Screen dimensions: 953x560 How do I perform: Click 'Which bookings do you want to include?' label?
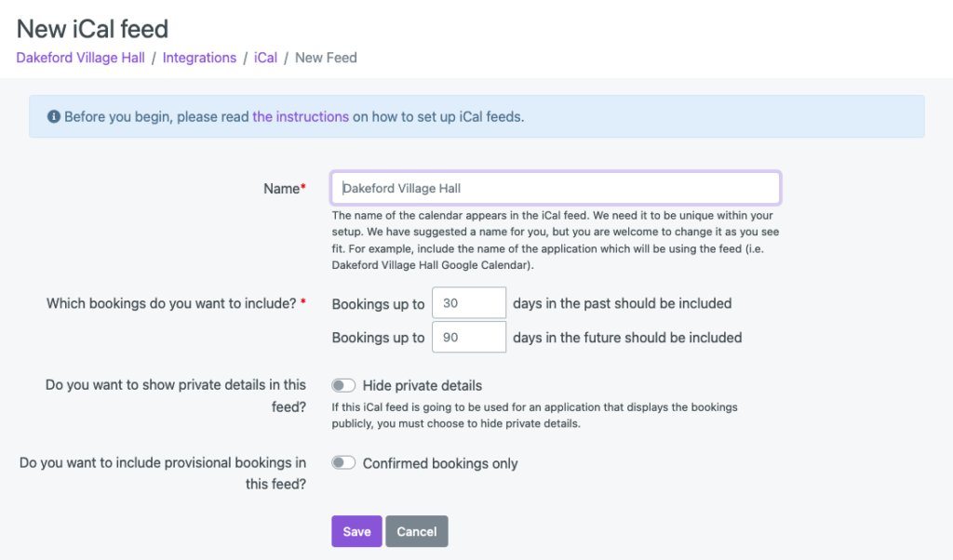click(176, 303)
